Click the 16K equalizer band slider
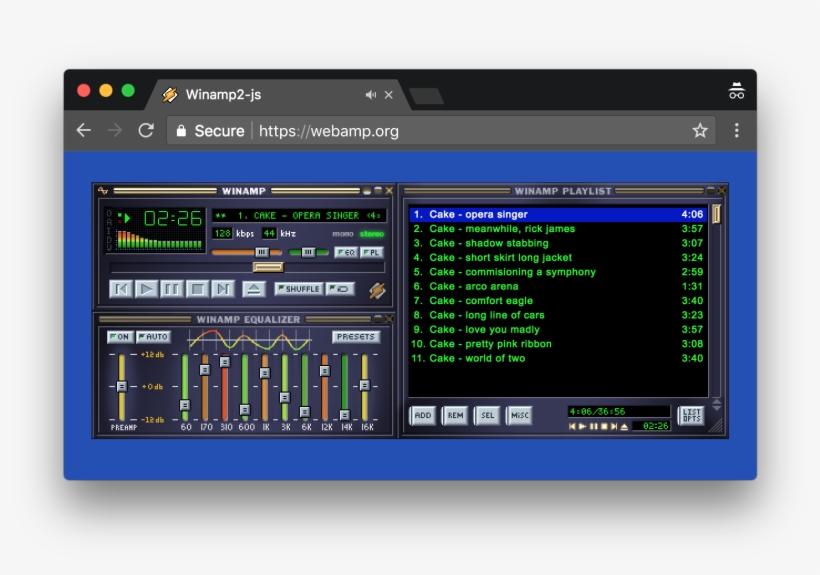This screenshot has height=575, width=820. 365,385
